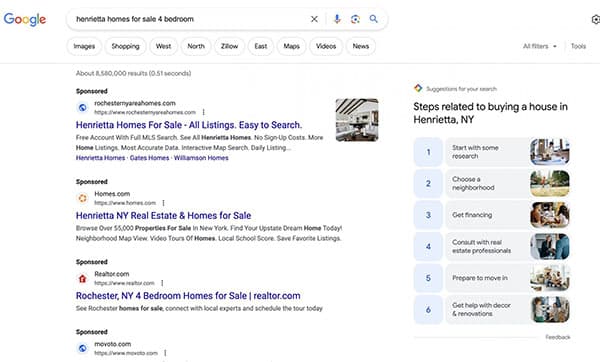Select step 5 Prepare to move in
600x362 pixels.
tap(492, 278)
